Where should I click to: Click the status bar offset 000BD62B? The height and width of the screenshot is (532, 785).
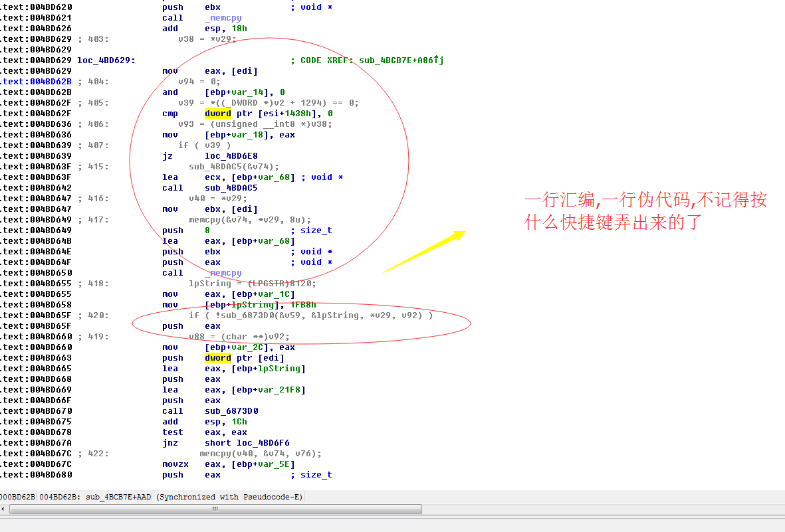(x=17, y=497)
